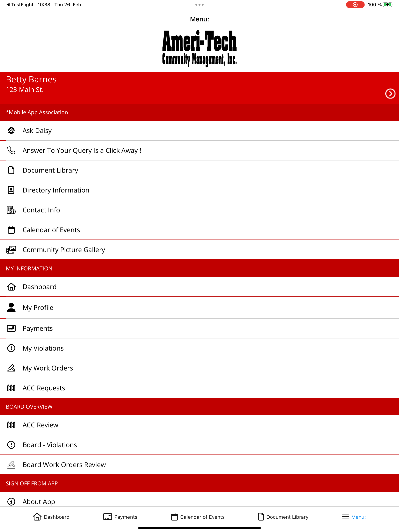Select ACC Requests
This screenshot has width=399, height=532.
[x=199, y=388]
